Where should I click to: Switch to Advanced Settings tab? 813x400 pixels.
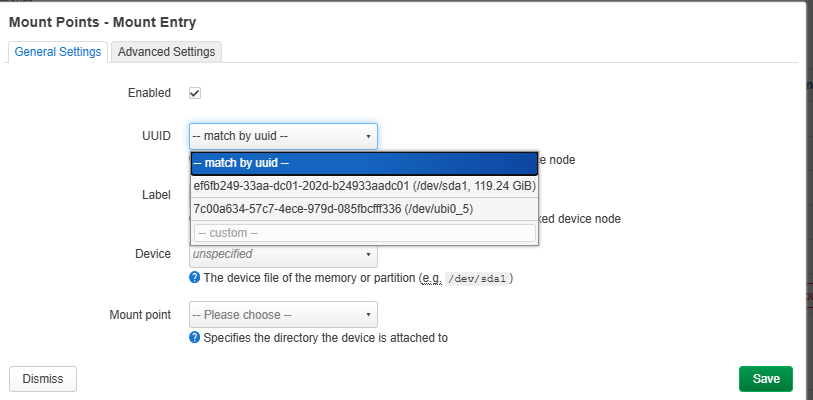(165, 51)
